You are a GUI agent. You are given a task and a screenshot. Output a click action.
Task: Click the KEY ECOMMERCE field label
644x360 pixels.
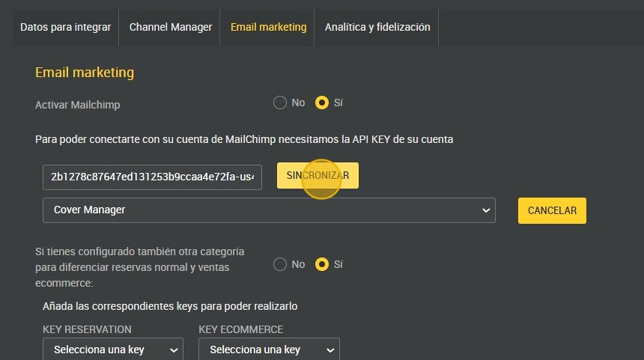coord(240,329)
